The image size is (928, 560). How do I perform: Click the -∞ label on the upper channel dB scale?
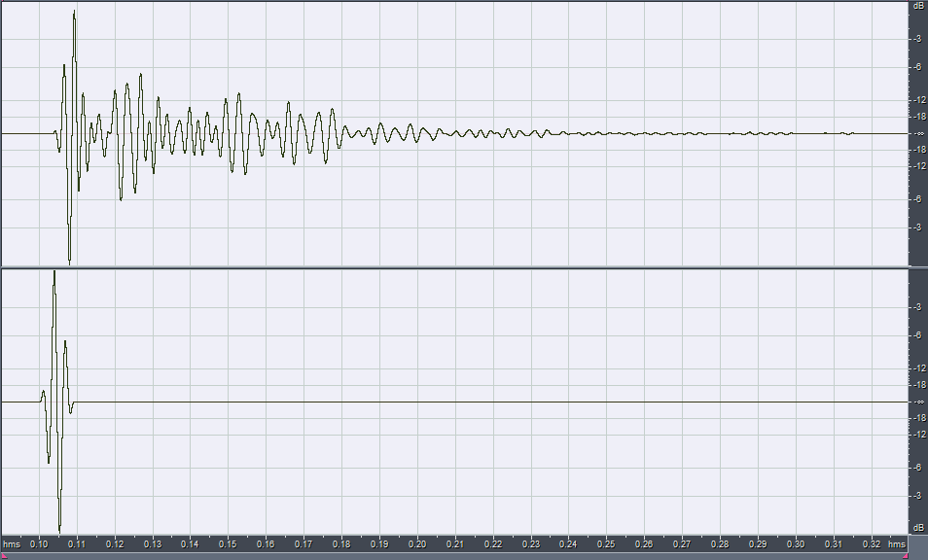919,133
